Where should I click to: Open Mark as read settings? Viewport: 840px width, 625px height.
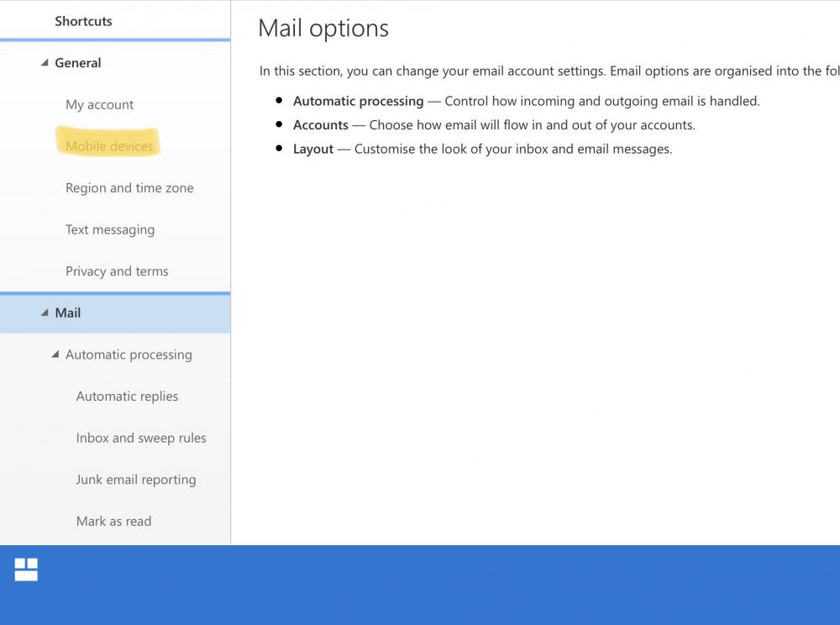click(113, 521)
